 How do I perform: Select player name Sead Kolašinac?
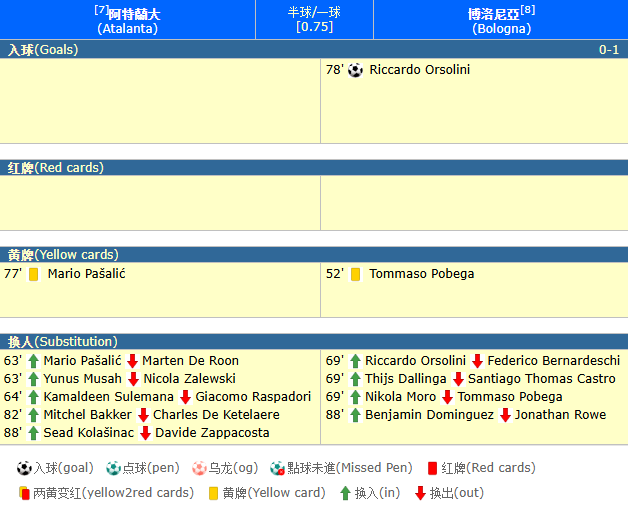click(x=89, y=433)
